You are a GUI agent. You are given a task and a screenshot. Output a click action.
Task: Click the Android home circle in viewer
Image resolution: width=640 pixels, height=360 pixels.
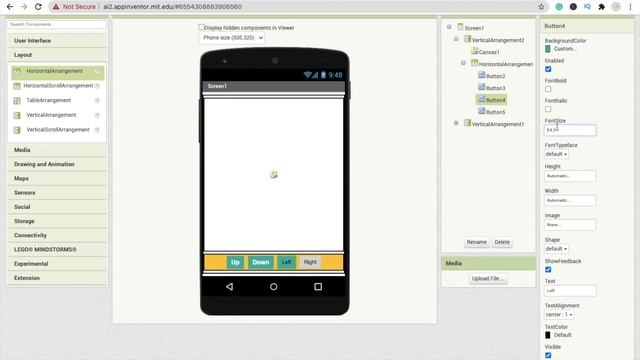click(x=273, y=287)
